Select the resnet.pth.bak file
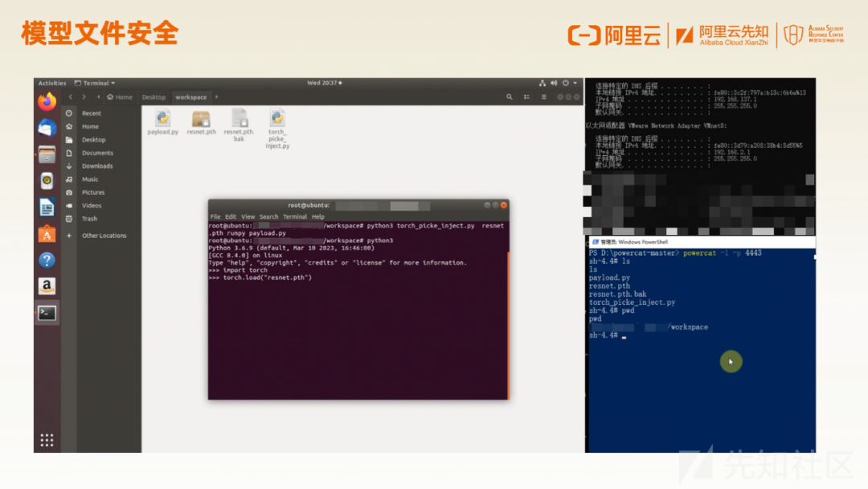This screenshot has width=868, height=489. click(240, 125)
